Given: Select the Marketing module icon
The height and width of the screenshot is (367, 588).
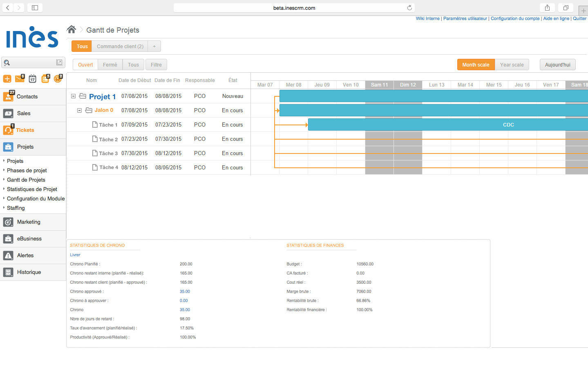Looking at the screenshot, I should tap(8, 222).
